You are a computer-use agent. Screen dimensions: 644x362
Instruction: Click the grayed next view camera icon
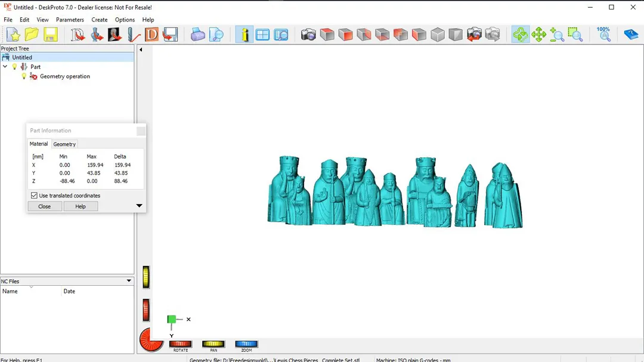(493, 35)
